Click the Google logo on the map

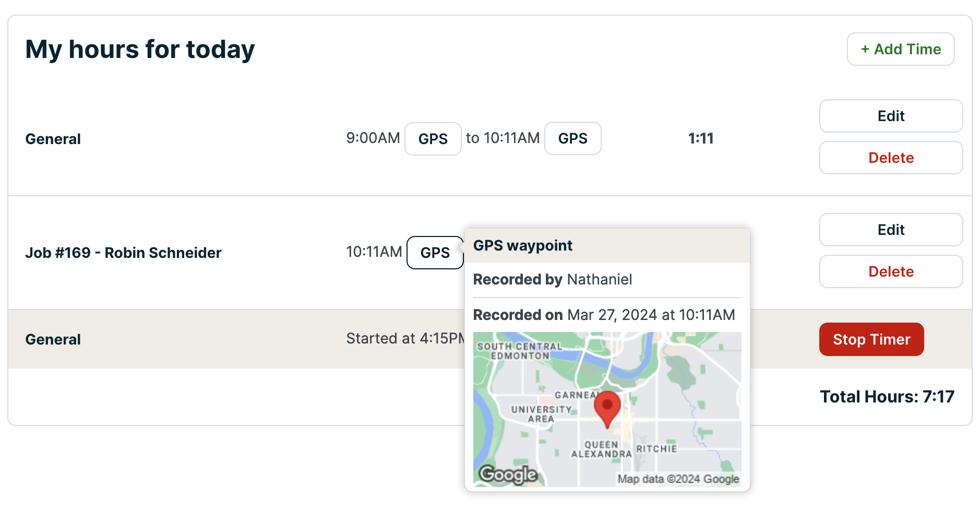tap(508, 474)
